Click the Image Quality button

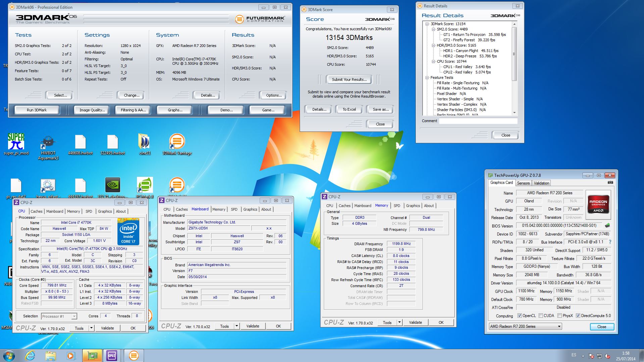(x=92, y=110)
